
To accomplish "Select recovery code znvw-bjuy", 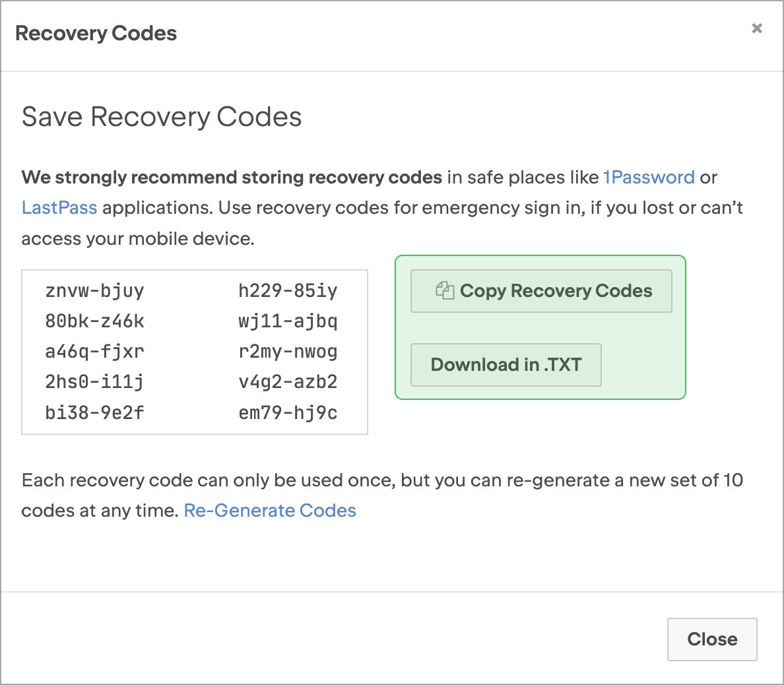I will coord(95,290).
